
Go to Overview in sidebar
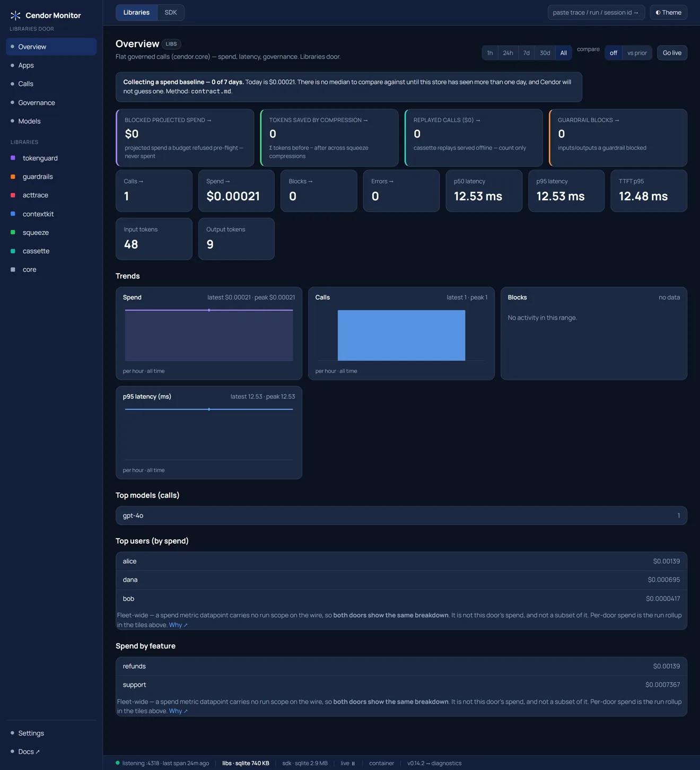[51, 47]
